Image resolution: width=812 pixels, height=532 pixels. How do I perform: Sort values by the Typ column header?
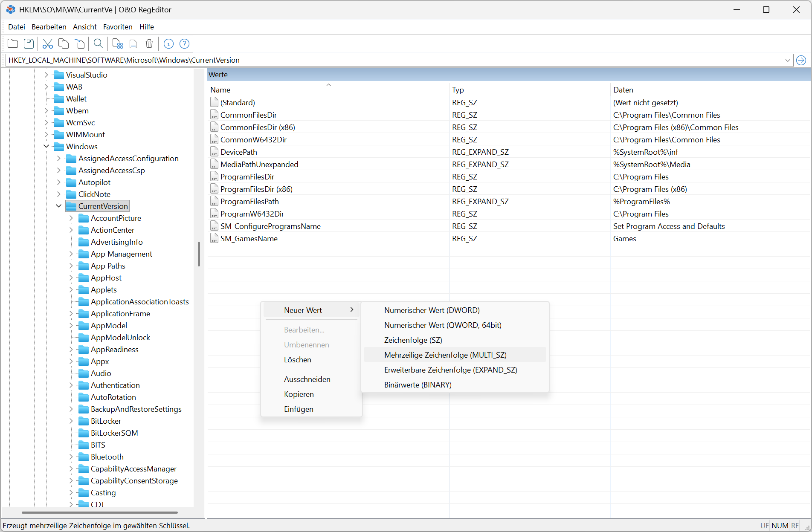530,90
